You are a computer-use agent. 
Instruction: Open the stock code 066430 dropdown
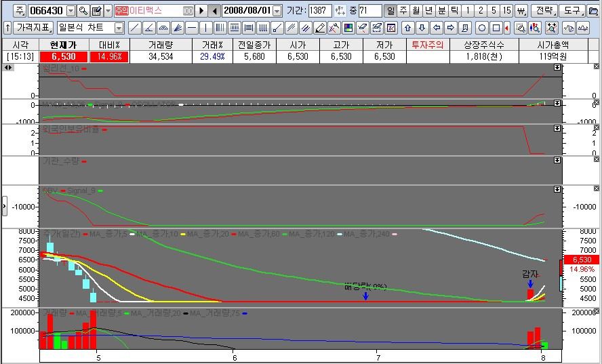coord(71,11)
